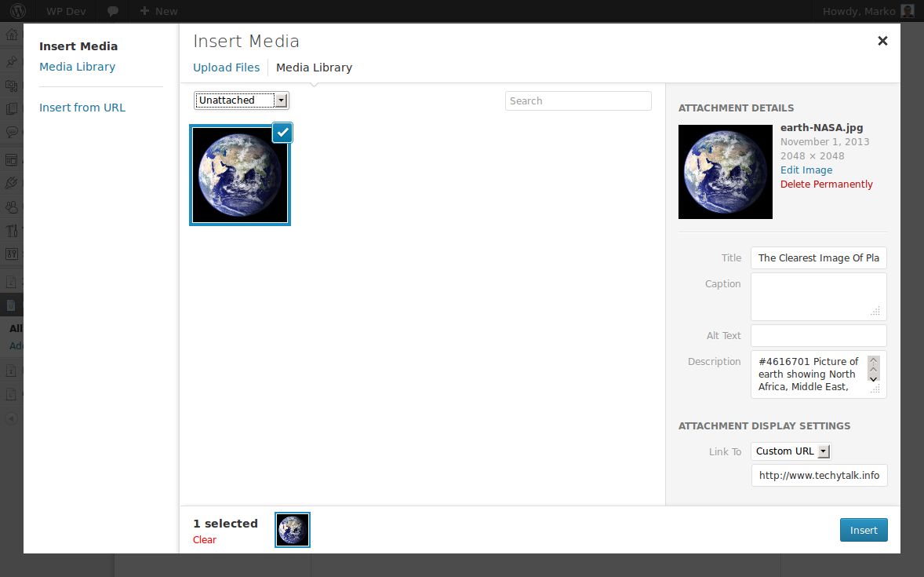
Task: Click the Posts pin icon in sidebar
Action: click(x=11, y=61)
